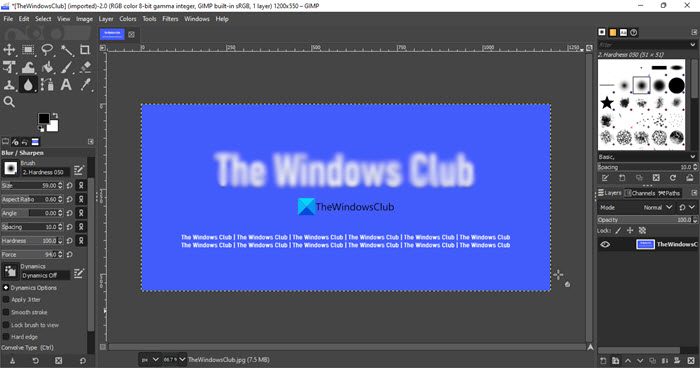Viewport: 700px width, 369px height.
Task: Select the black star brush thumbnail
Action: click(607, 103)
